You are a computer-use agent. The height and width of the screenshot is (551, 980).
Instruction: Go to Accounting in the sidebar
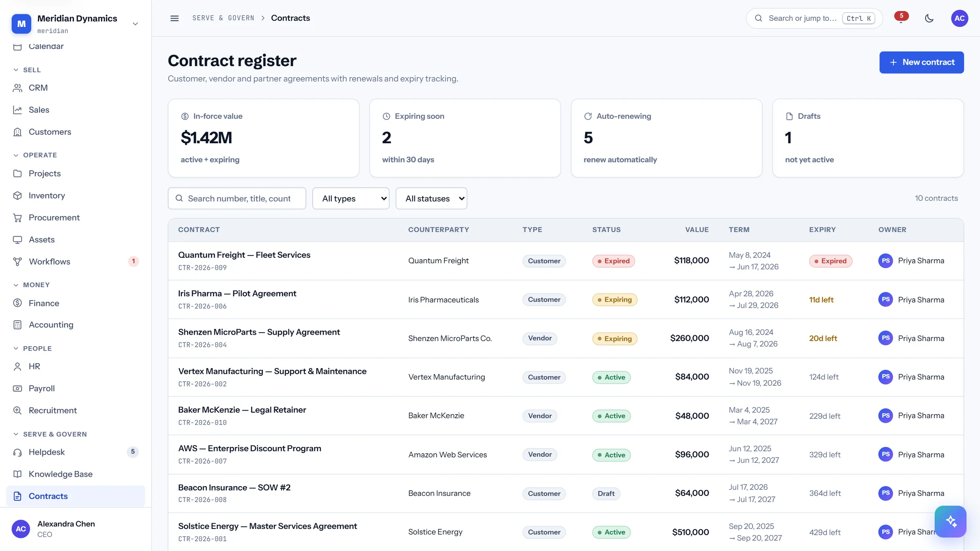tap(76, 325)
